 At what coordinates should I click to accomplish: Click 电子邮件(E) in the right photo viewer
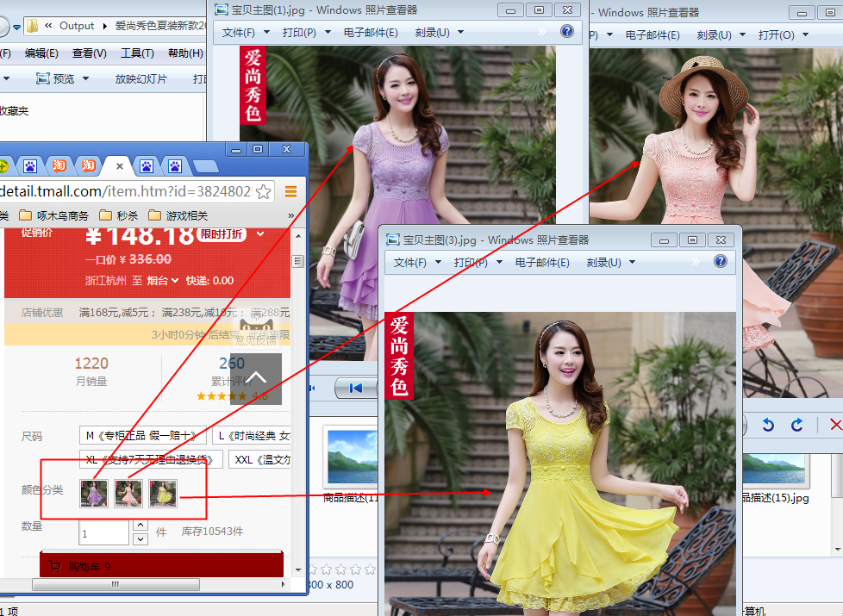point(653,35)
